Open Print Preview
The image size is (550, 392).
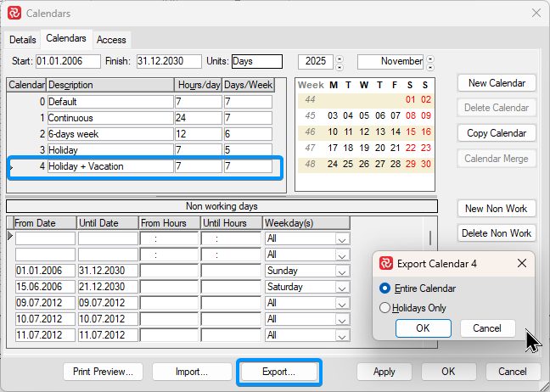pyautogui.click(x=104, y=372)
